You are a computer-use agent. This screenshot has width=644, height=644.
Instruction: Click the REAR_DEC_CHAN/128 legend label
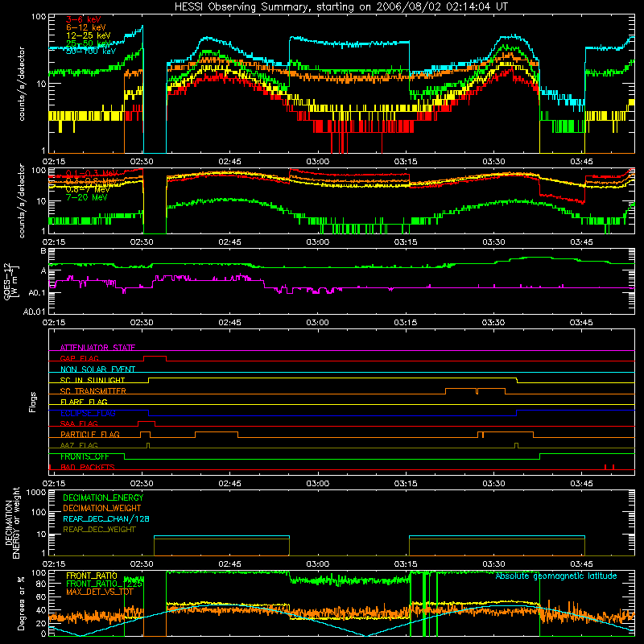click(x=106, y=519)
